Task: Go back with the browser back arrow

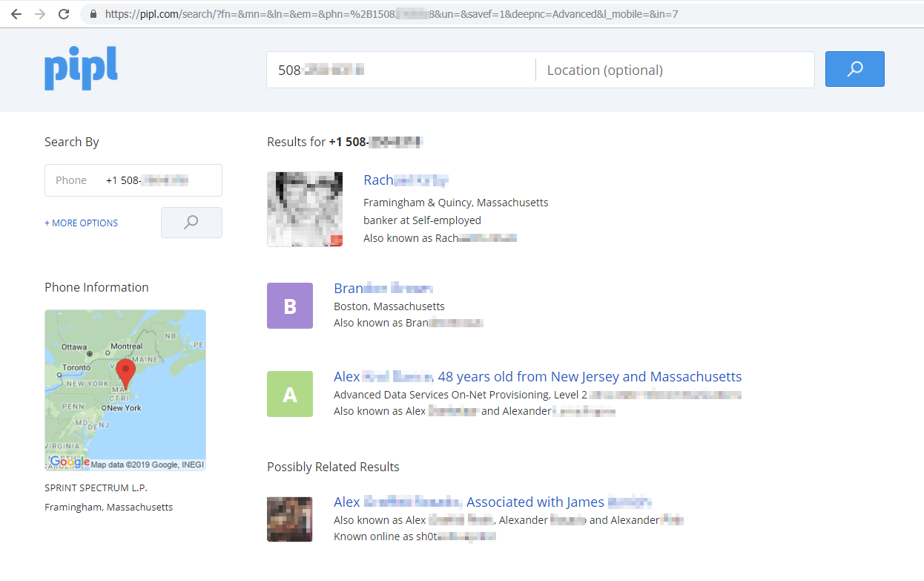Action: coord(16,14)
